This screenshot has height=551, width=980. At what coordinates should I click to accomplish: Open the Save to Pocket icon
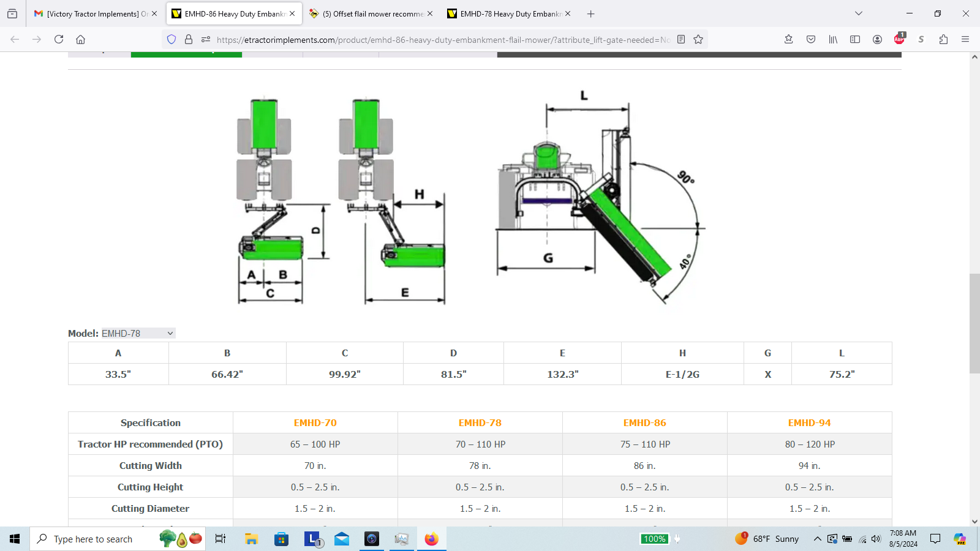coord(811,39)
